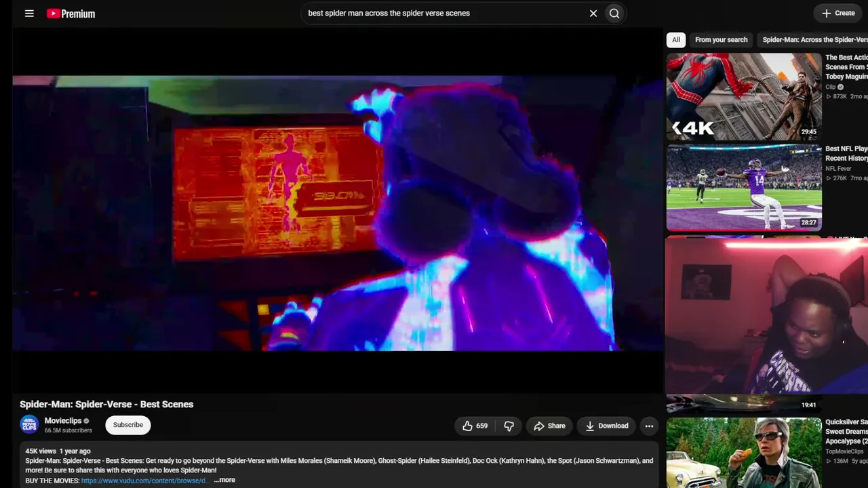Run search with the magnifier icon
This screenshot has width=868, height=488.
pos(614,14)
